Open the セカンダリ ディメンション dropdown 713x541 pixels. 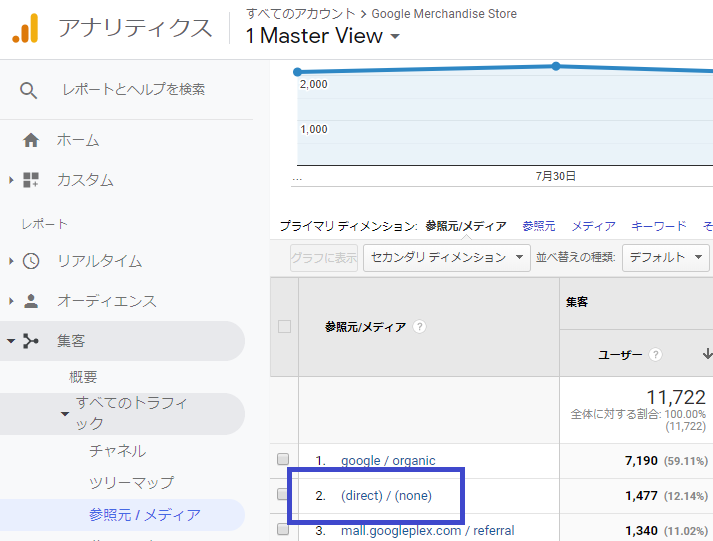447,257
